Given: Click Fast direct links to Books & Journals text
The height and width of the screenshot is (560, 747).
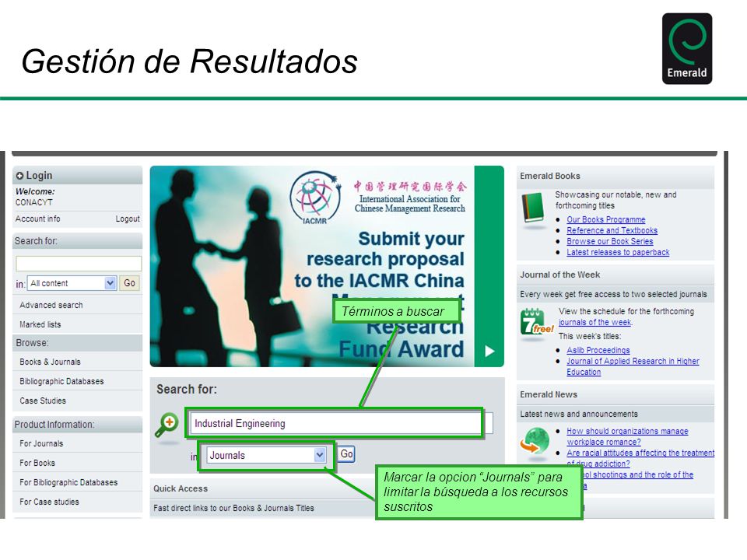Looking at the screenshot, I should point(233,508).
